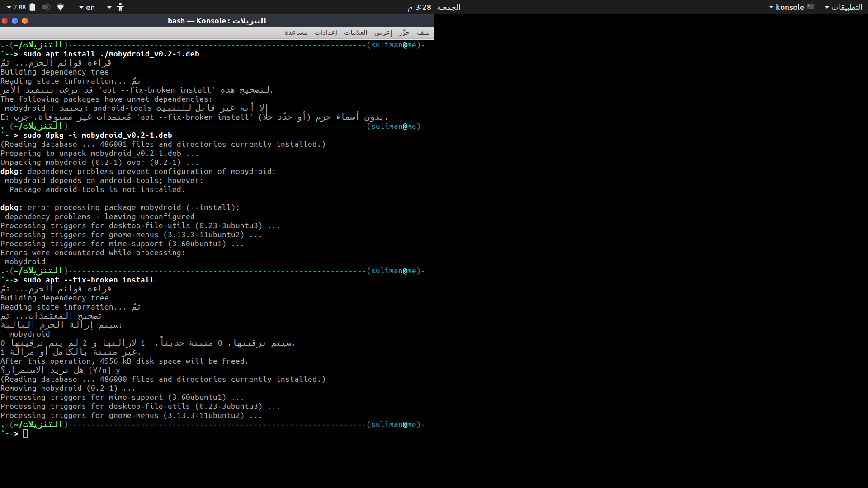Click 'dpkg: error processing package mobydroid' line
The width and height of the screenshot is (868, 488).
pyautogui.click(x=120, y=207)
